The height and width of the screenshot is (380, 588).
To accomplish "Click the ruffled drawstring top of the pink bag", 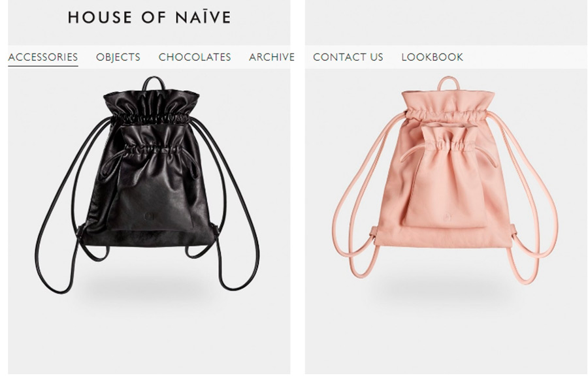I will (448, 105).
